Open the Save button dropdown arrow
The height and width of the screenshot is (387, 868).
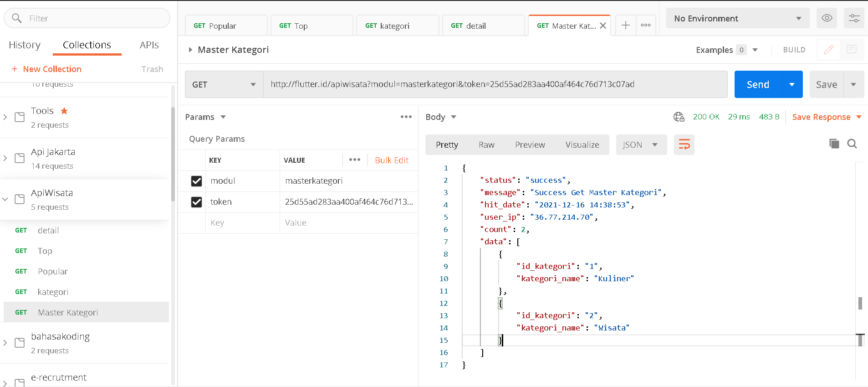(854, 84)
